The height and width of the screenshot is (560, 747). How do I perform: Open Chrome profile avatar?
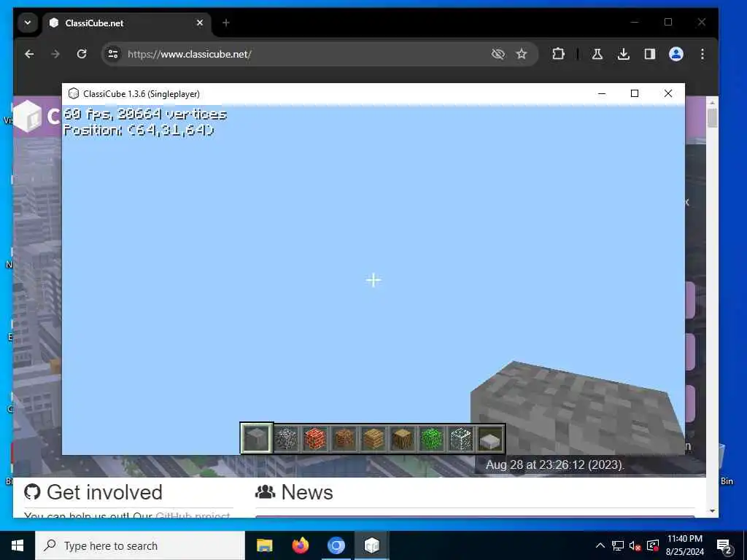pyautogui.click(x=676, y=54)
